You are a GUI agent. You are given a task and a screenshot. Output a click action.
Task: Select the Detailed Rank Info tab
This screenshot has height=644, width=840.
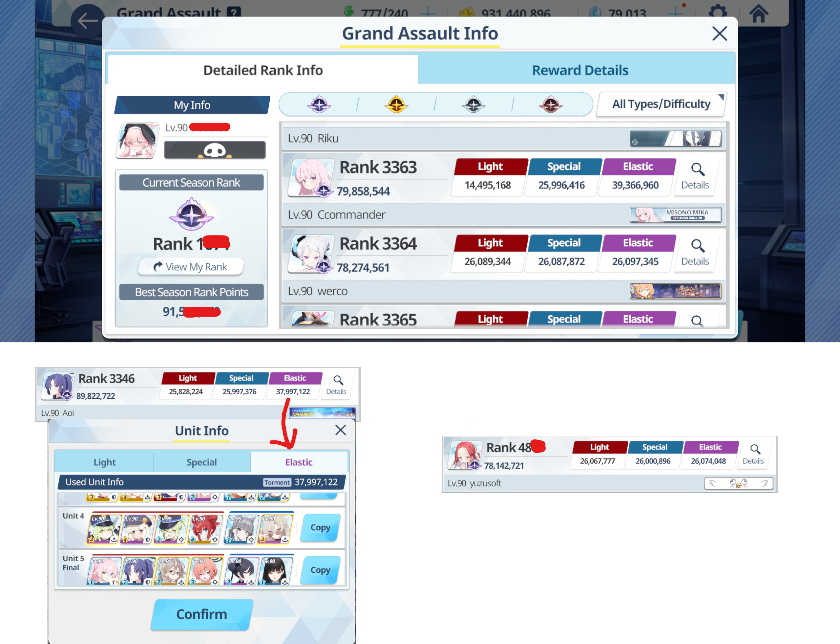tap(263, 70)
